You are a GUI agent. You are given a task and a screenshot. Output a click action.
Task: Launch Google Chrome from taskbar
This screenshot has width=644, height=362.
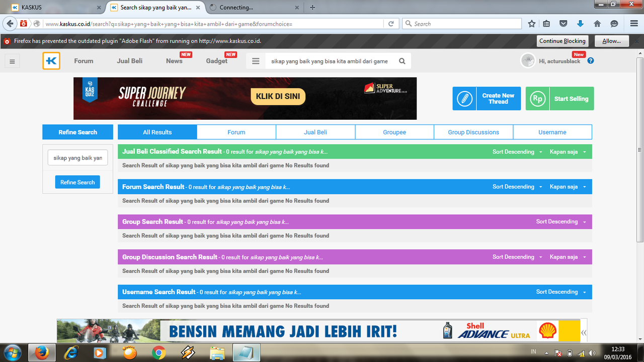[159, 353]
